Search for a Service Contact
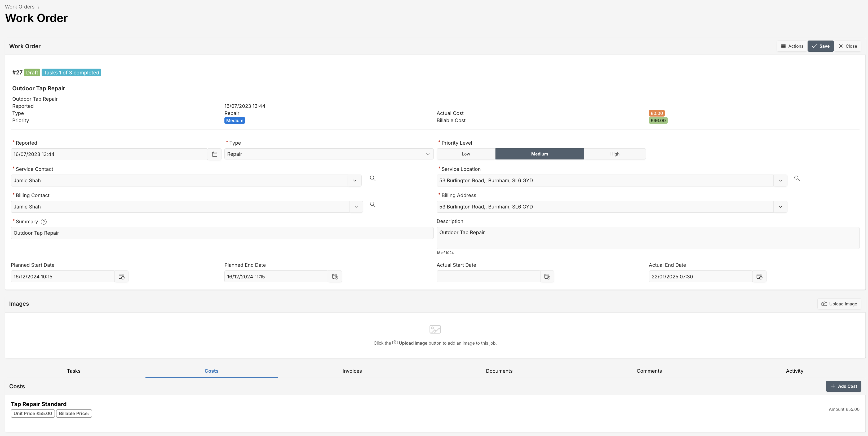 [x=373, y=178]
